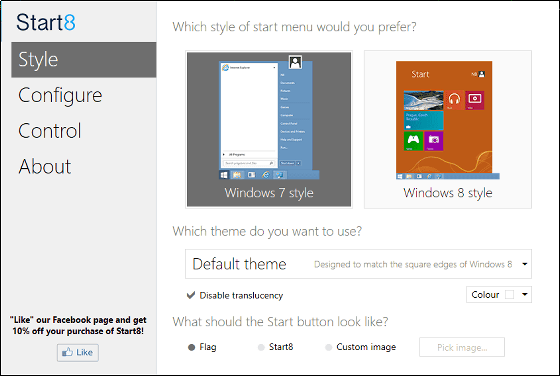Choose the Windows 8 style start menu
This screenshot has width=560, height=376.
(x=448, y=129)
